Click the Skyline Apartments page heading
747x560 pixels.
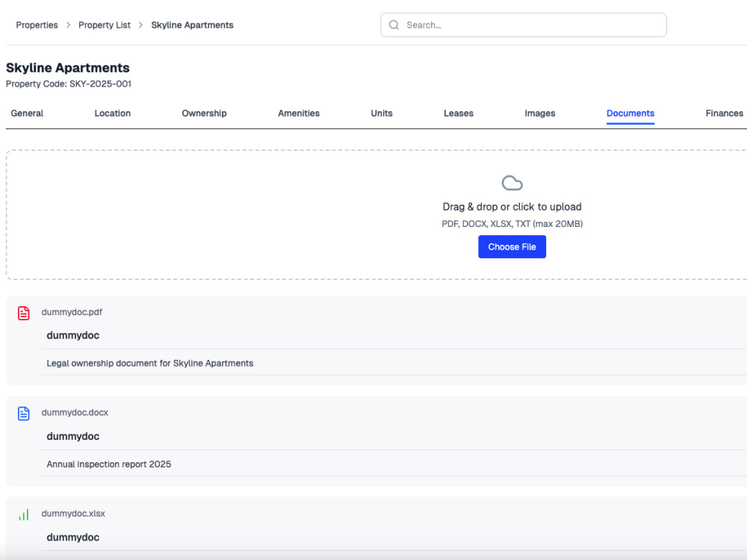[x=68, y=68]
